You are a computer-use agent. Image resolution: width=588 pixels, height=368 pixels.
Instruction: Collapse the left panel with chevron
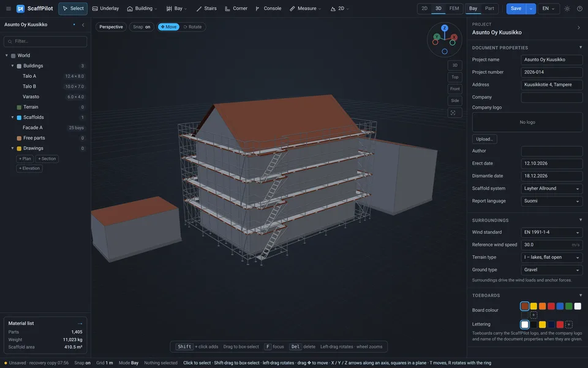click(83, 25)
